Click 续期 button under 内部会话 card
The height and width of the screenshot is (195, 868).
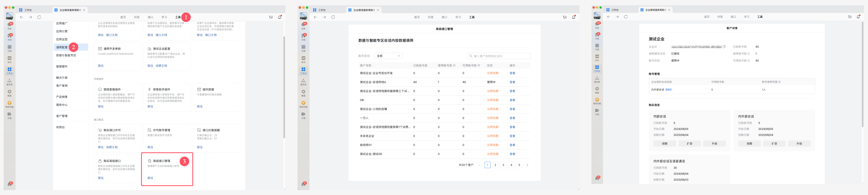(x=665, y=144)
